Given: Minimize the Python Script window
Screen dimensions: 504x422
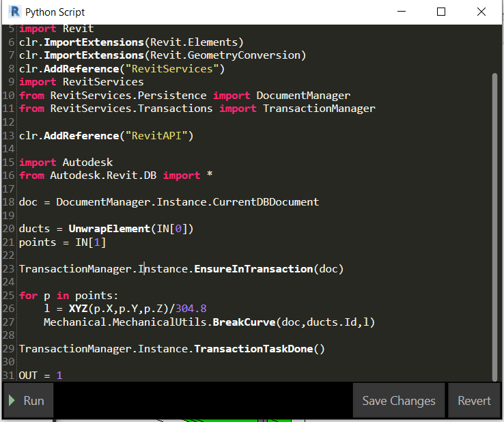Looking at the screenshot, I should (x=402, y=12).
